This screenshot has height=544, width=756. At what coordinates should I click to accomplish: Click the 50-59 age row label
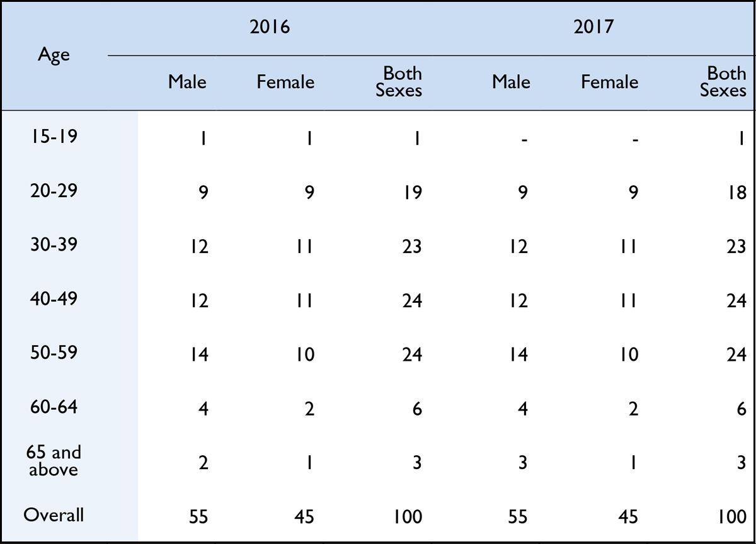(x=54, y=353)
